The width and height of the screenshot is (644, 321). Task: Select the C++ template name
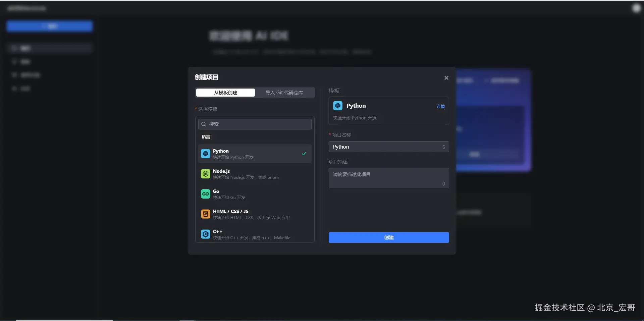tap(217, 231)
